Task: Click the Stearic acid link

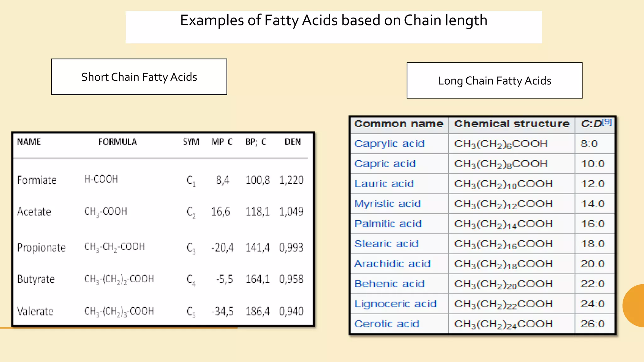Action: click(386, 244)
